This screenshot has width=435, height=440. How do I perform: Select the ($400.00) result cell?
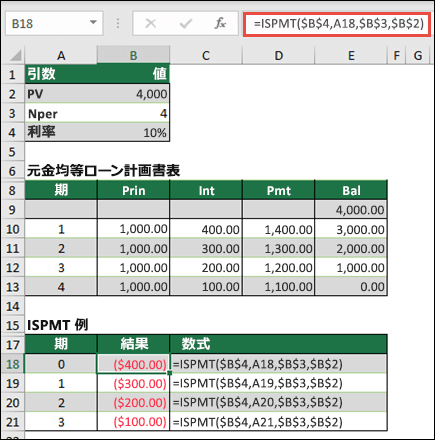pos(133,364)
